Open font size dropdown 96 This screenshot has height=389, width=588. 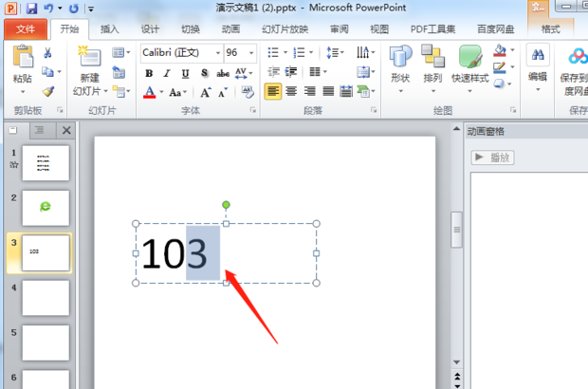coord(251,52)
